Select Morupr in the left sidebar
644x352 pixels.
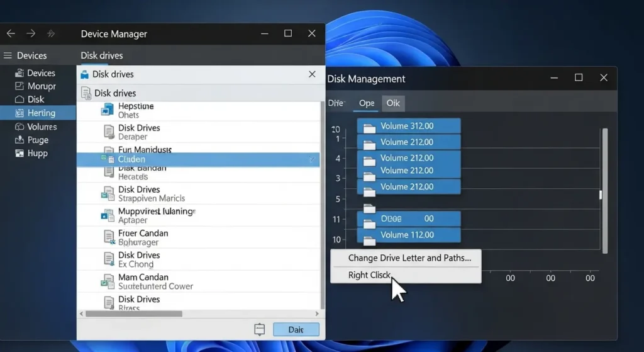pyautogui.click(x=42, y=86)
